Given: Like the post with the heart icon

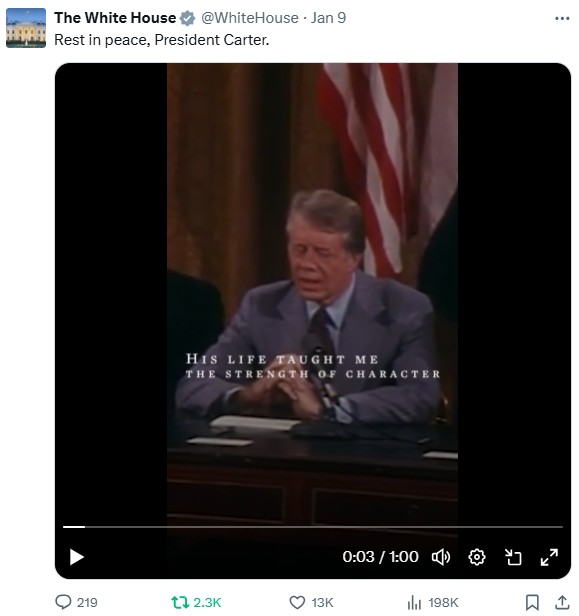Looking at the screenshot, I should point(311,602).
